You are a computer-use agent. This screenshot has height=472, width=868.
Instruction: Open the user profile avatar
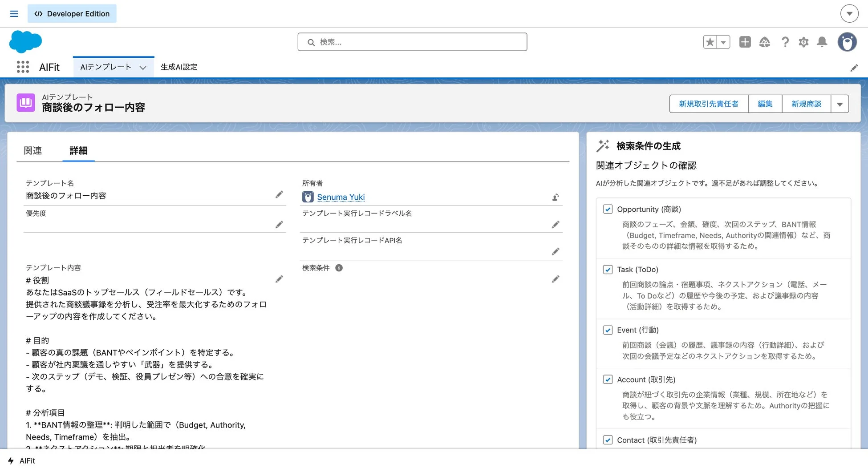847,42
